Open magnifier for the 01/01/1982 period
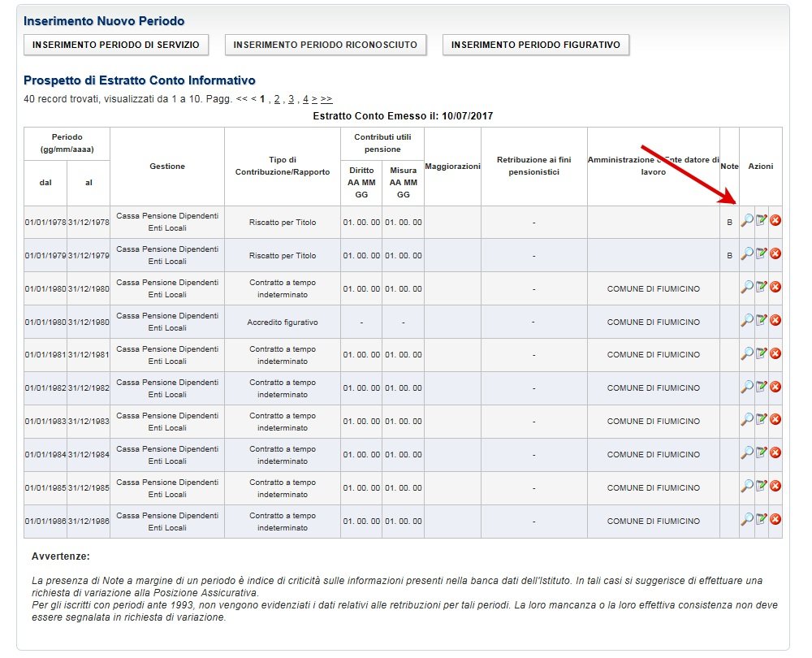This screenshot has width=812, height=658. pyautogui.click(x=747, y=387)
